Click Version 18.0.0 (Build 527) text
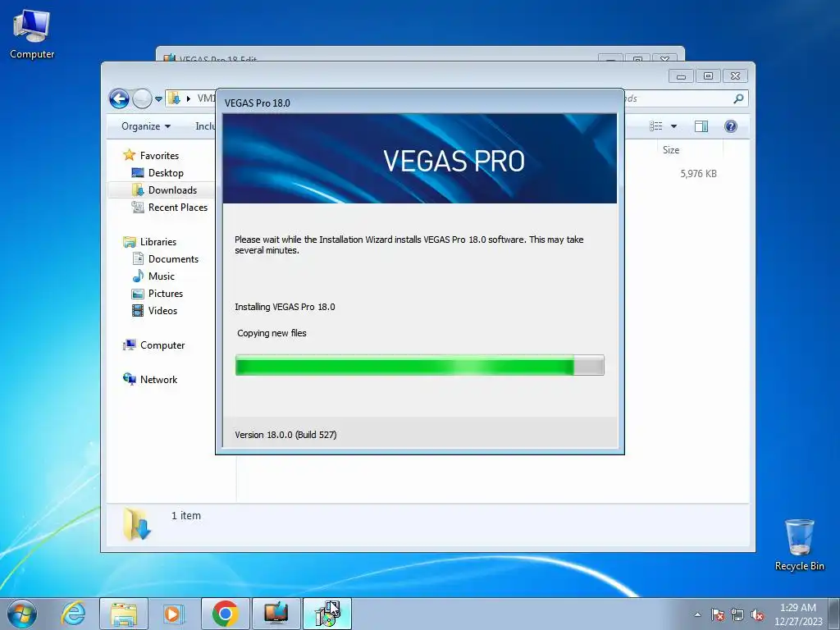Image resolution: width=840 pixels, height=630 pixels. pyautogui.click(x=285, y=435)
